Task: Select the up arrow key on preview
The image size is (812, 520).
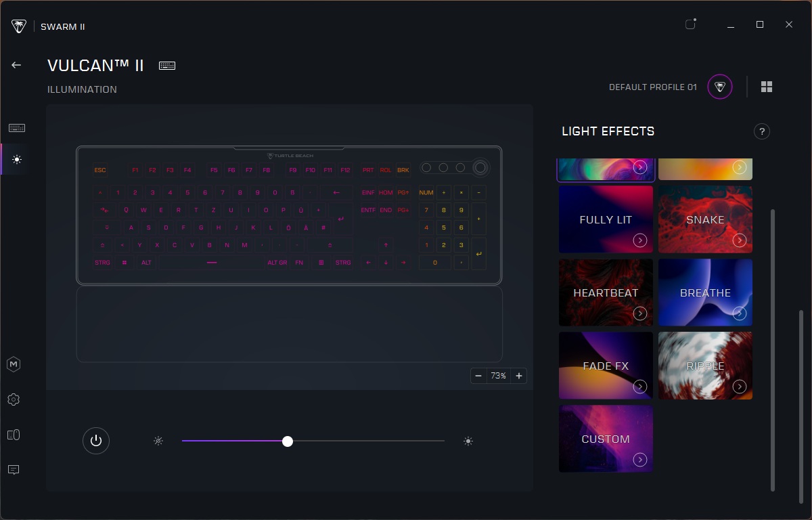Action: click(x=386, y=245)
